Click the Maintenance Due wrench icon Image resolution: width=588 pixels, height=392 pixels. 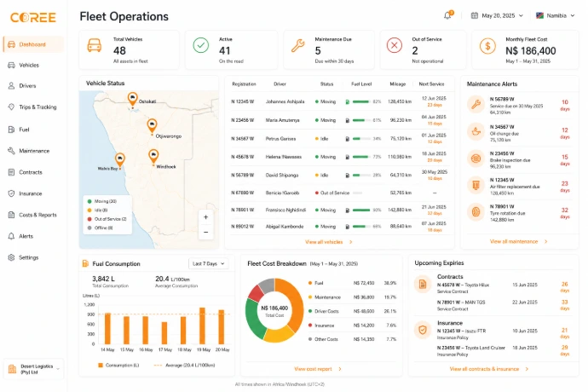point(297,46)
